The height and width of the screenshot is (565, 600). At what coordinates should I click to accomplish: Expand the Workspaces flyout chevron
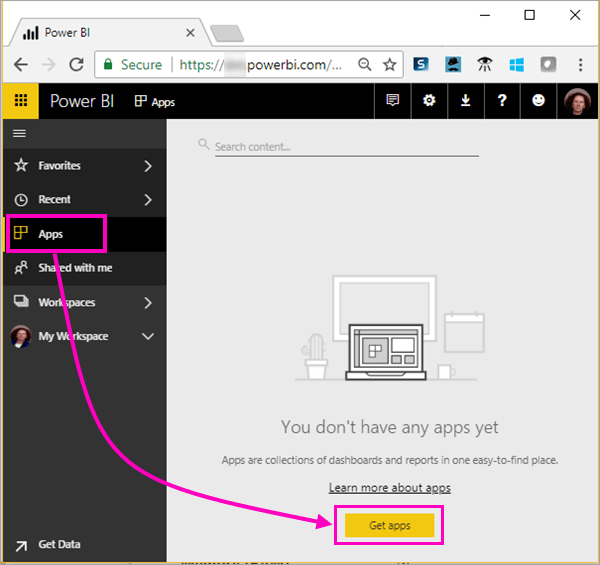tap(148, 303)
